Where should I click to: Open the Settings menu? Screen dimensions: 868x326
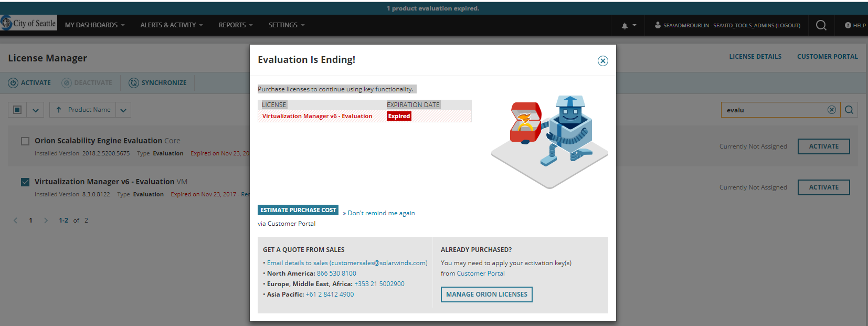[x=287, y=25]
